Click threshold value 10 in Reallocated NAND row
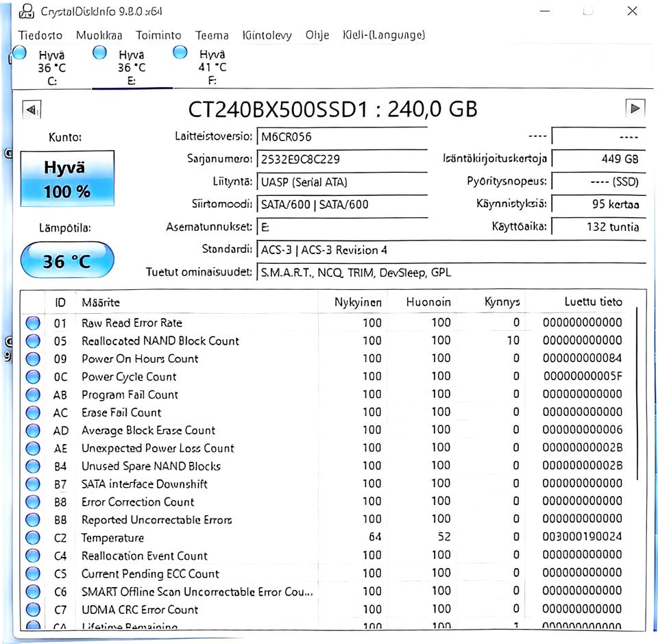Screen dimensions: 658x644 click(x=513, y=340)
